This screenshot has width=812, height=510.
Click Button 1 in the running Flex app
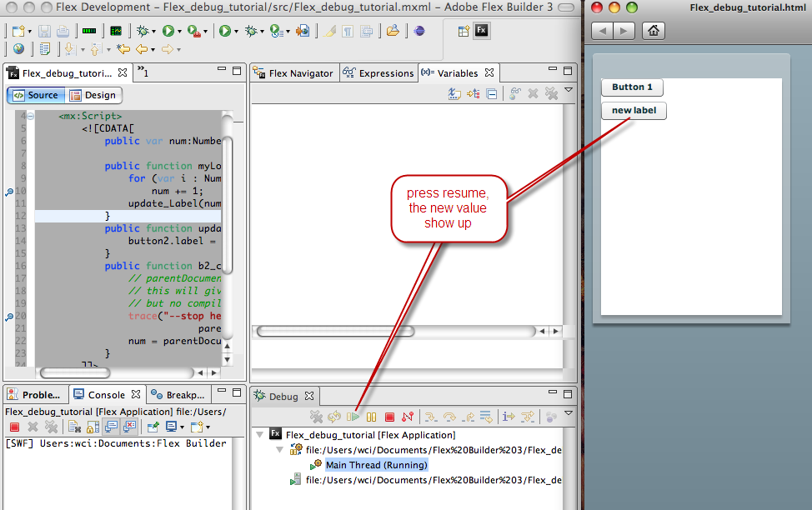[632, 87]
